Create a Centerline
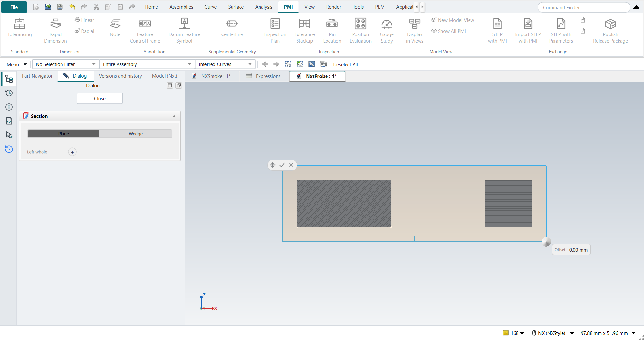 point(232,28)
